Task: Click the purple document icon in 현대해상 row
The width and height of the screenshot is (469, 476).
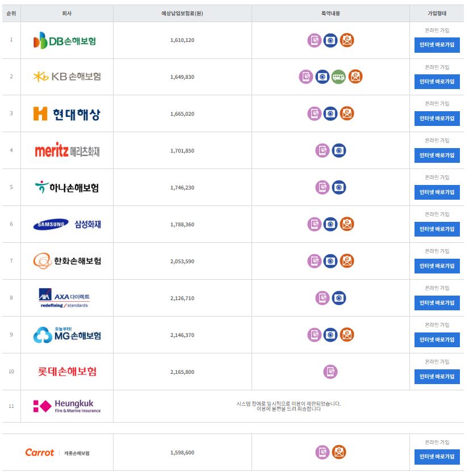Action: coord(315,114)
